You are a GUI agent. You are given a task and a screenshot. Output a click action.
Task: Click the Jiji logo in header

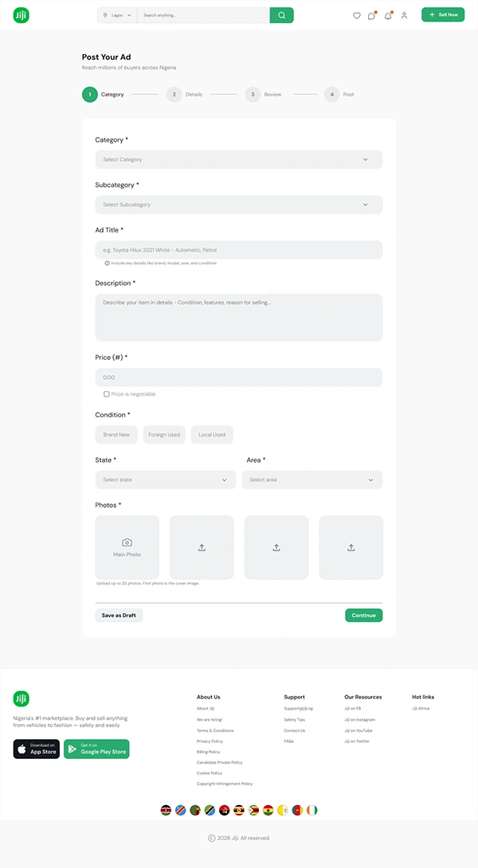point(22,15)
